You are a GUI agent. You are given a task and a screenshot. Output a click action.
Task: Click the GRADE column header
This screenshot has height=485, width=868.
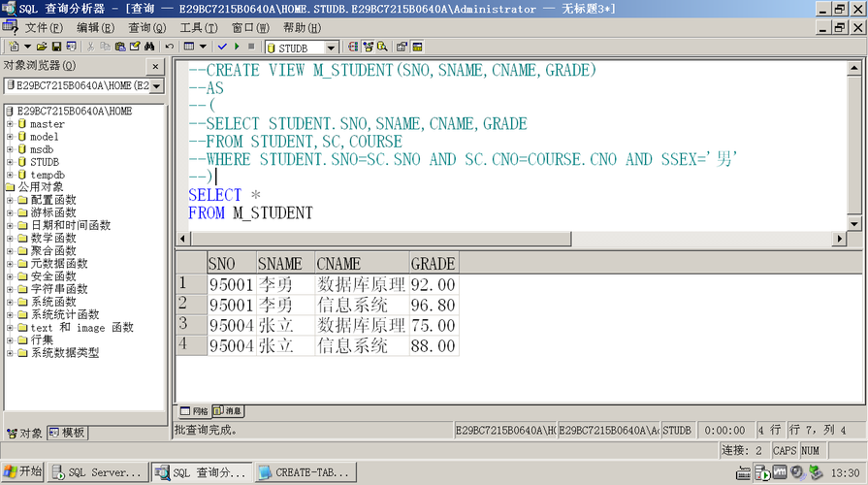(x=434, y=264)
